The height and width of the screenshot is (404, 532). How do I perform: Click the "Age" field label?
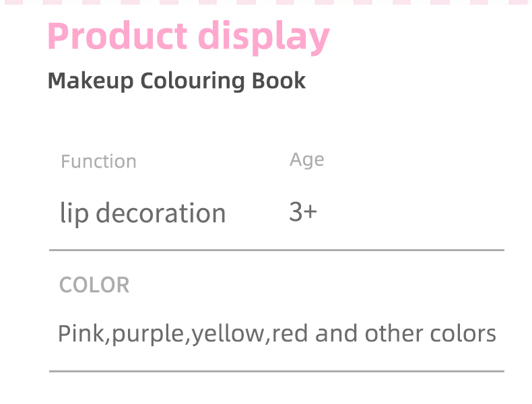pyautogui.click(x=306, y=160)
